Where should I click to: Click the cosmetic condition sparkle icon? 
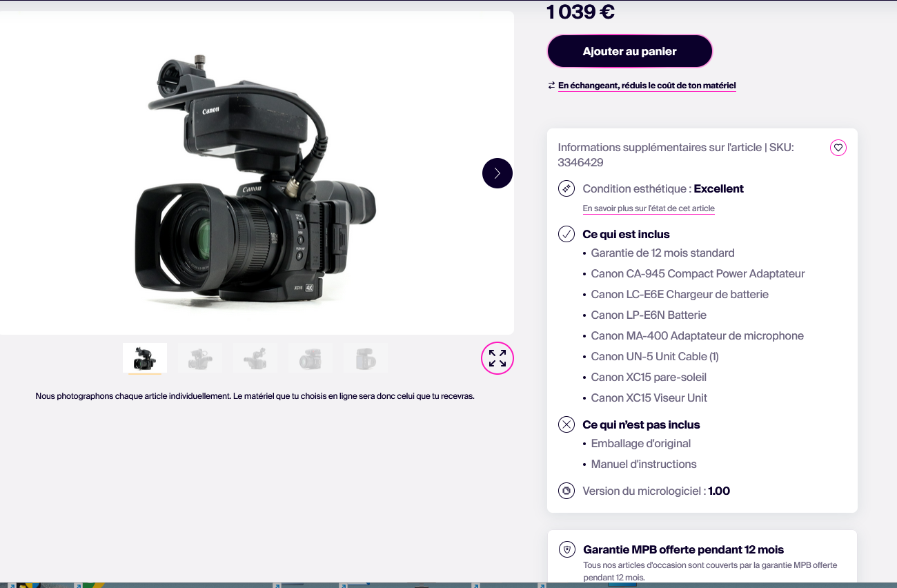pos(566,188)
